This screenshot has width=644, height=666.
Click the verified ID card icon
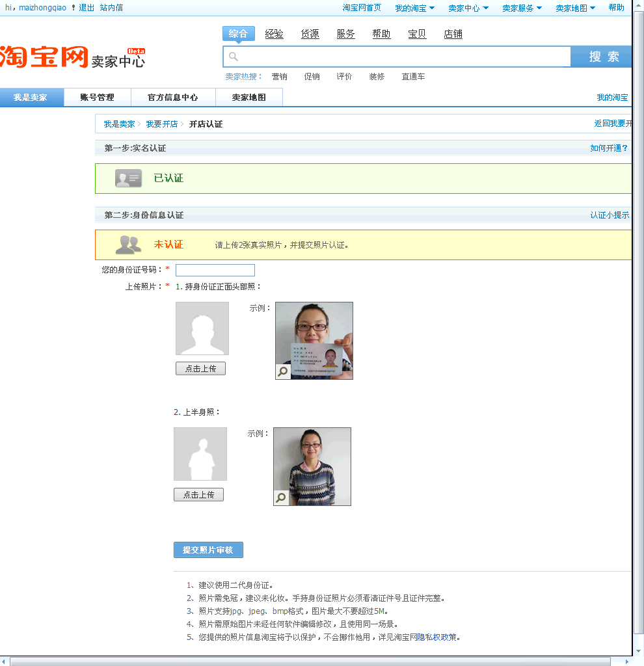coord(128,178)
